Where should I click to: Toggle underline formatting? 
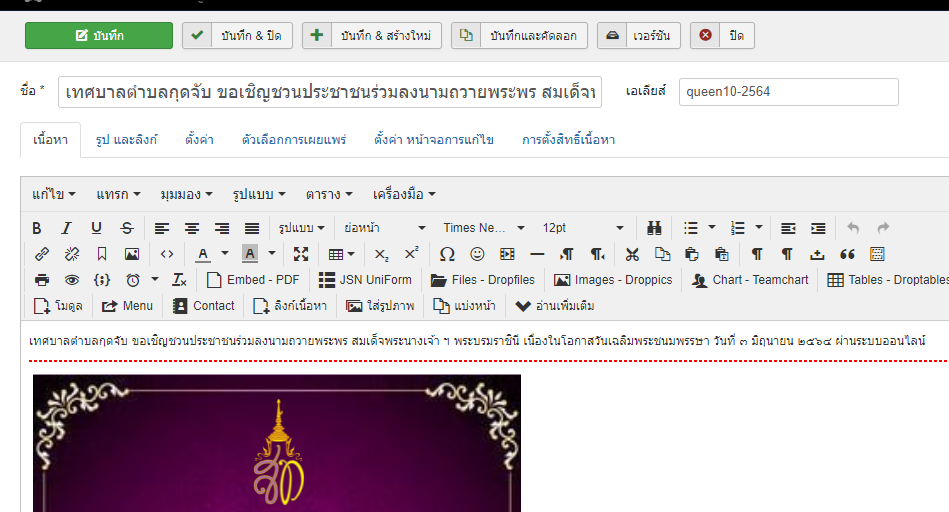click(x=96, y=228)
